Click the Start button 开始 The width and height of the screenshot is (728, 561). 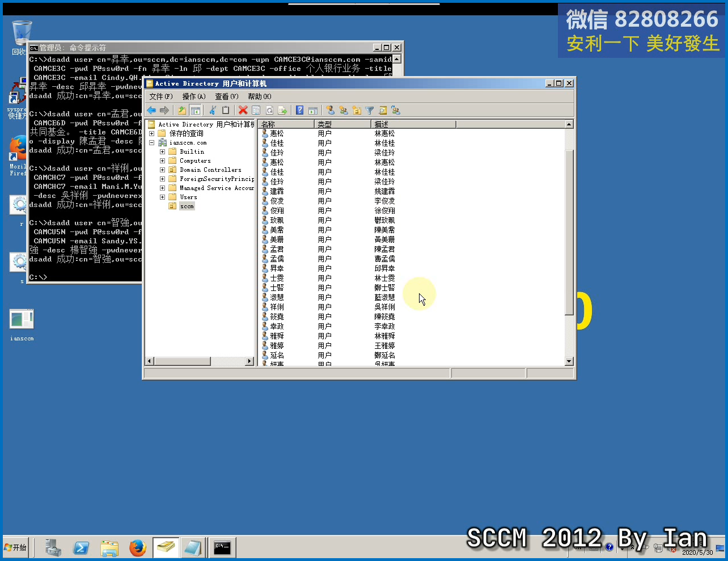[16, 548]
